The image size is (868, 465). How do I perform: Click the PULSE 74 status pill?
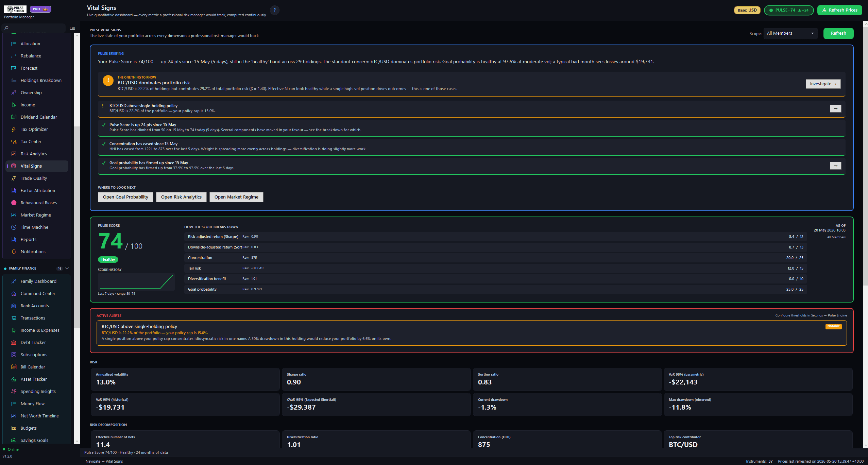789,10
